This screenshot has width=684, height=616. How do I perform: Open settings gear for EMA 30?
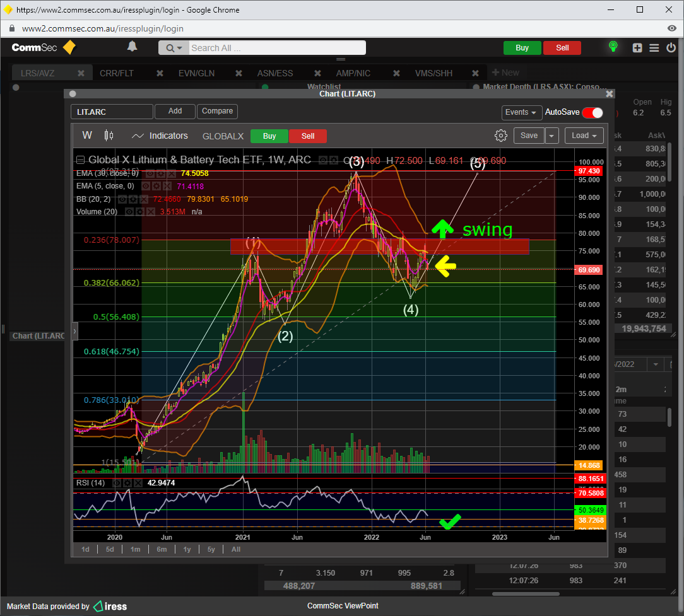(x=160, y=173)
